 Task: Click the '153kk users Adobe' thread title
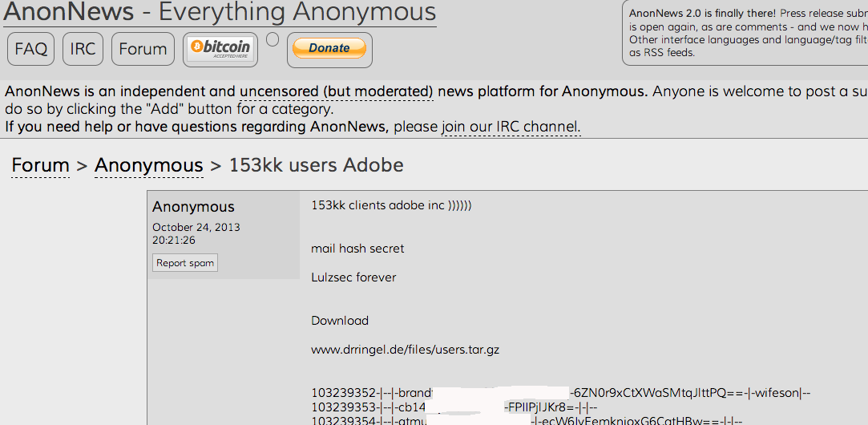316,165
